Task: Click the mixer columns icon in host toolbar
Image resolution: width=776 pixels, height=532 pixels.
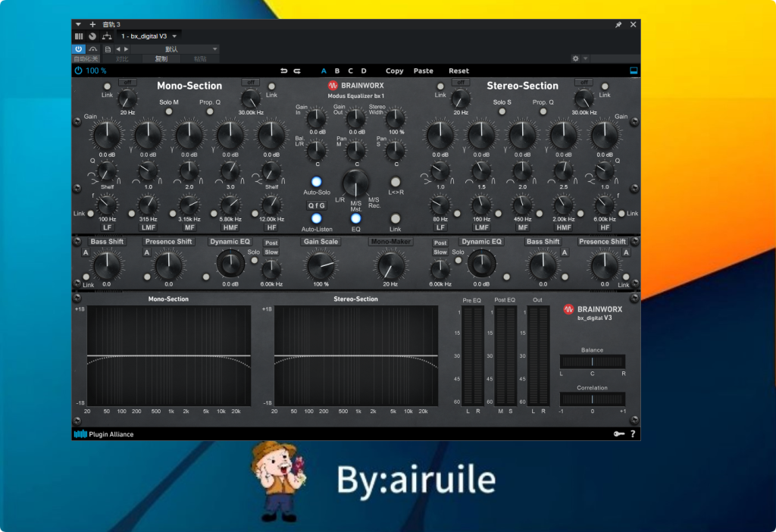Action: pyautogui.click(x=79, y=36)
